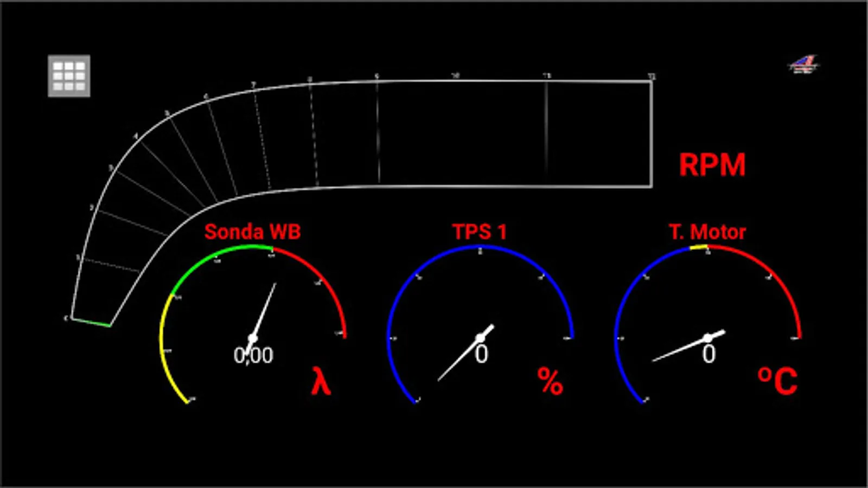Click the green segment at RPM bar start
This screenshot has height=488, width=868.
(91, 322)
